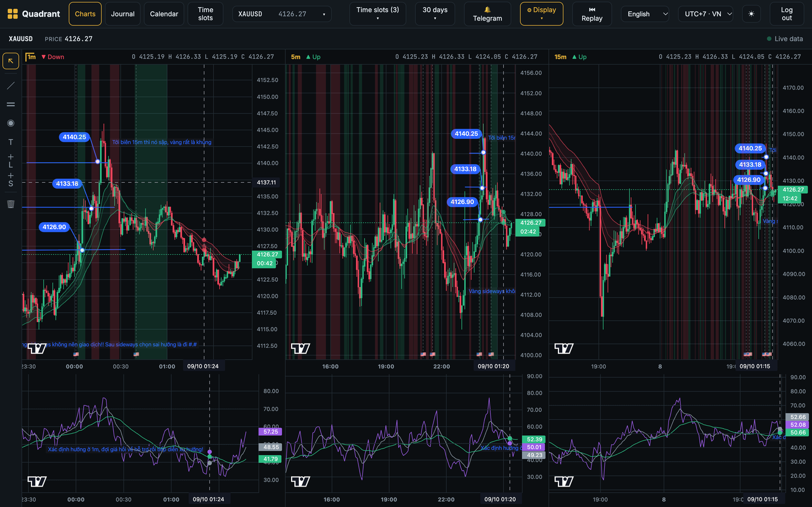Open the English language dropdown
812x507 pixels.
[x=645, y=14]
